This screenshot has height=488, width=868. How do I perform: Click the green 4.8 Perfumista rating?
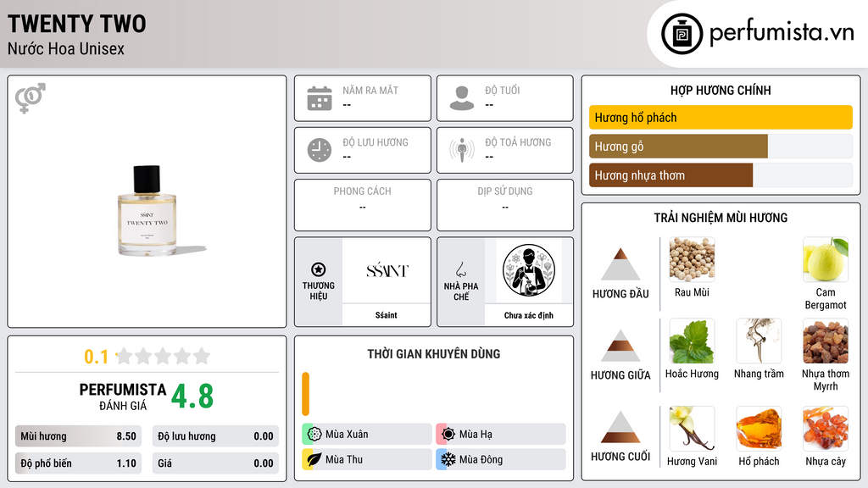pos(192,396)
